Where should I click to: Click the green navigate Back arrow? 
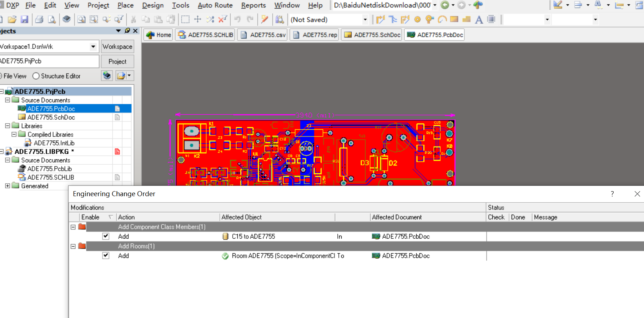click(445, 5)
